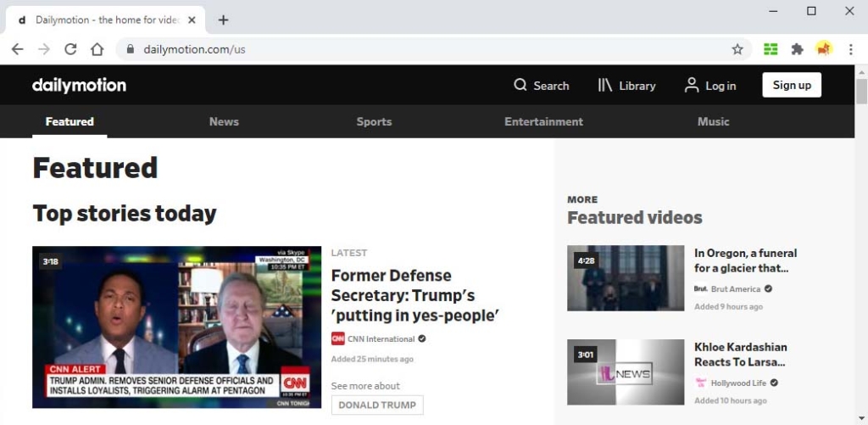Switch to the Featured tab
The image size is (868, 425).
(x=70, y=121)
